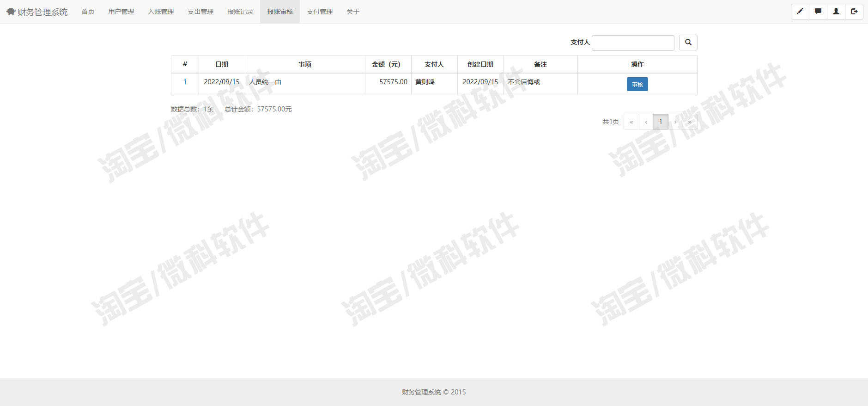Click the 人员统一由 item cell
Screen dimensions: 868x406
[x=305, y=84]
